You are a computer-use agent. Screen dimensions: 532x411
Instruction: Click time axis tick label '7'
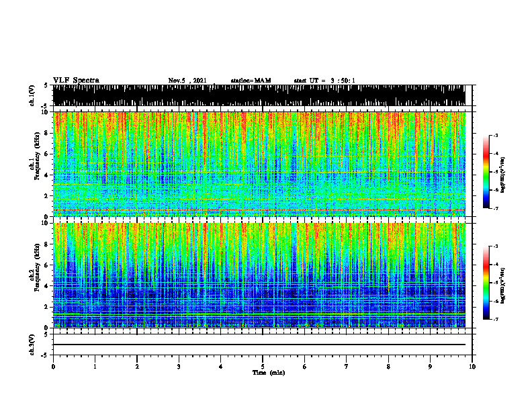347,367
